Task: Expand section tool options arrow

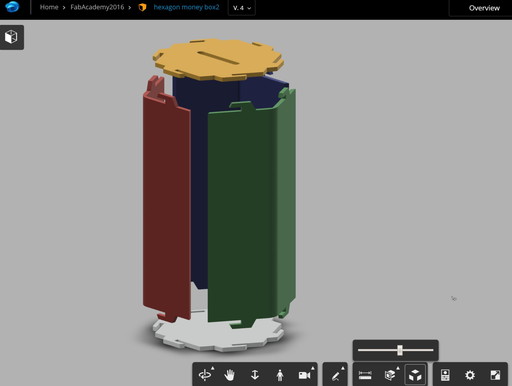Action: click(398, 368)
